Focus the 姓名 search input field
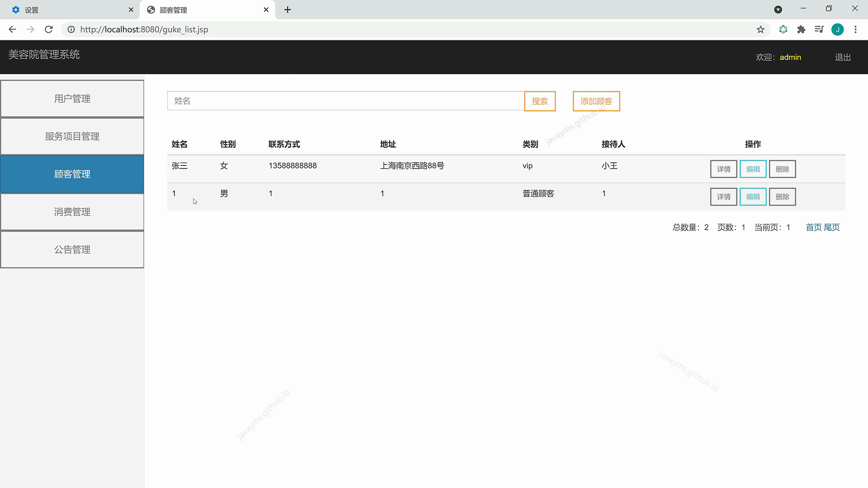The width and height of the screenshot is (868, 488). tap(345, 101)
